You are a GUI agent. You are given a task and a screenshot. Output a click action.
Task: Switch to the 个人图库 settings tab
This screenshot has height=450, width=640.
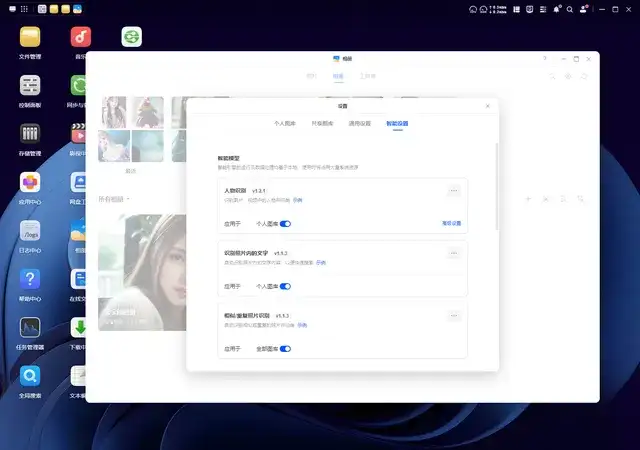coord(285,123)
